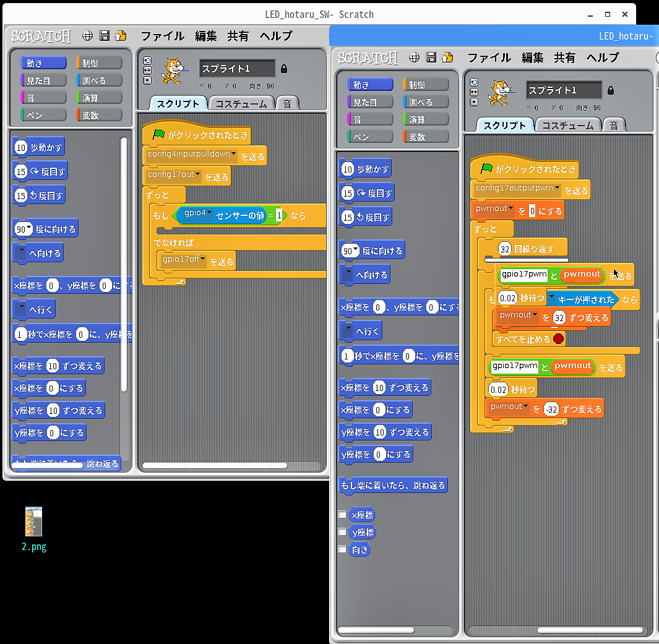Image resolution: width=659 pixels, height=644 pixels.
Task: Select the top rotation style icon in right window
Action: 474,82
